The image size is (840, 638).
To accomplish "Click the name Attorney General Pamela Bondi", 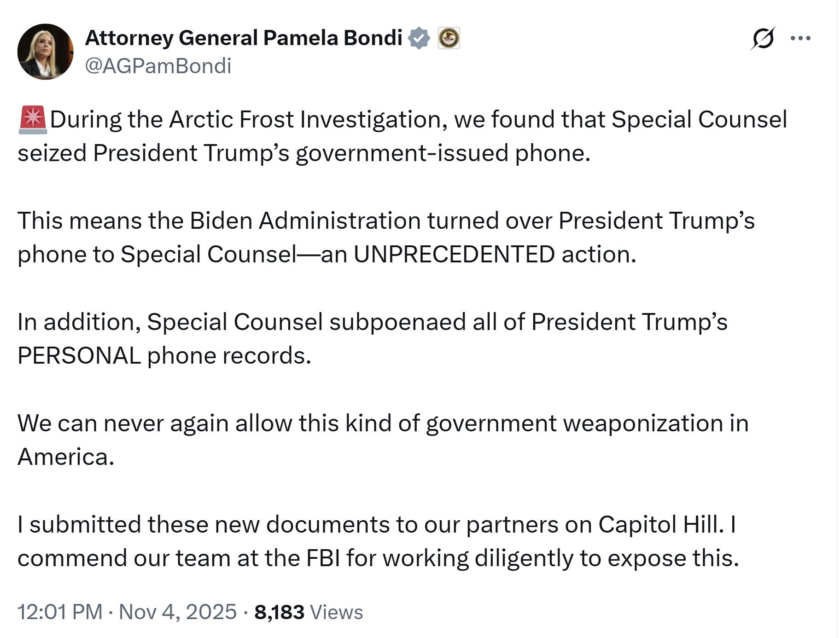I will [x=244, y=38].
